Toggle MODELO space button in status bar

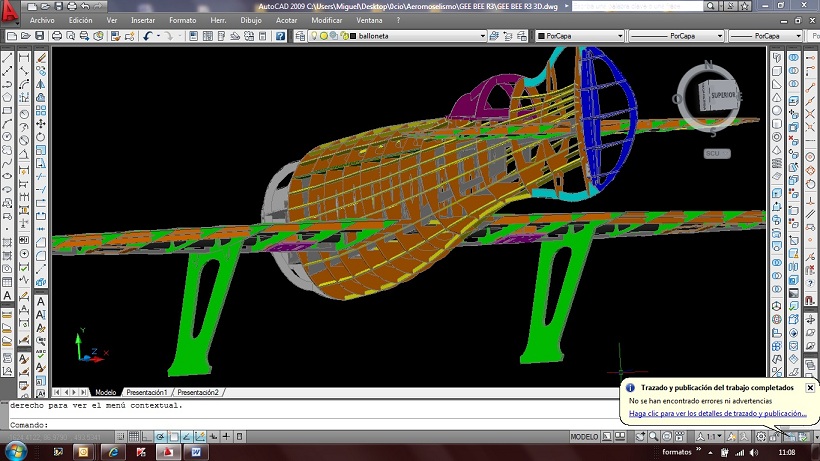click(x=584, y=437)
